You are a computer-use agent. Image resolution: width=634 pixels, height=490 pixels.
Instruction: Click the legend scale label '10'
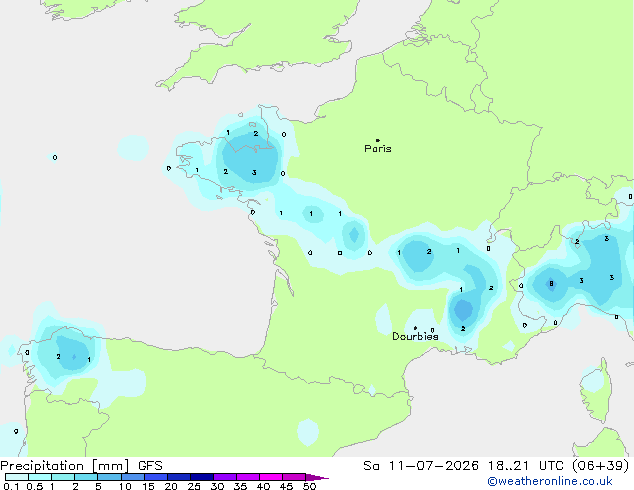tap(125, 486)
